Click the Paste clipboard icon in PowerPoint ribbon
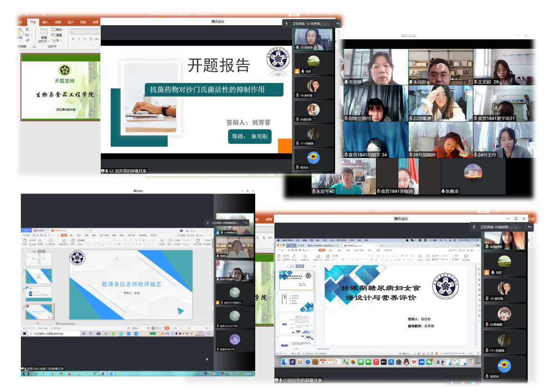This screenshot has width=555, height=392. coord(20,33)
